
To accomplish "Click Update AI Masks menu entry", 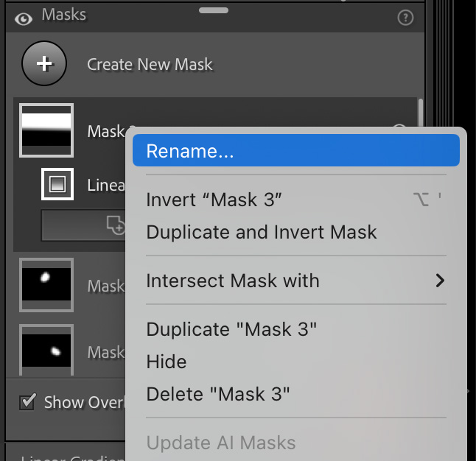I will click(221, 443).
